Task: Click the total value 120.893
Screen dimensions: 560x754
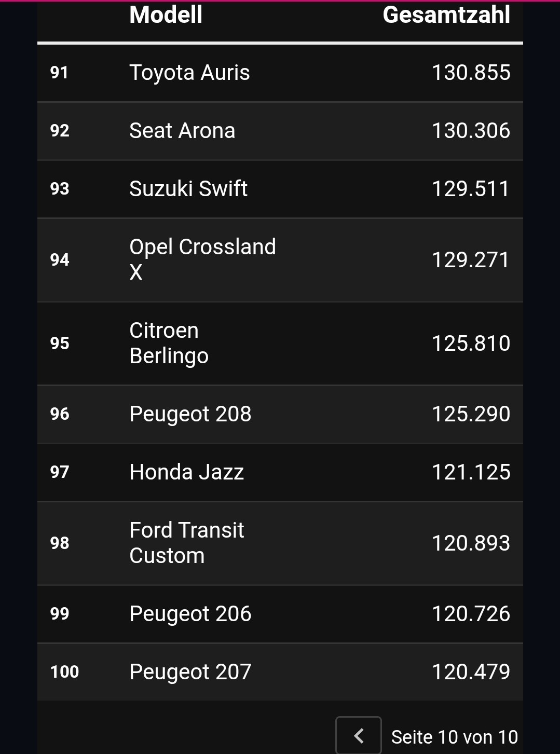Action: click(471, 543)
